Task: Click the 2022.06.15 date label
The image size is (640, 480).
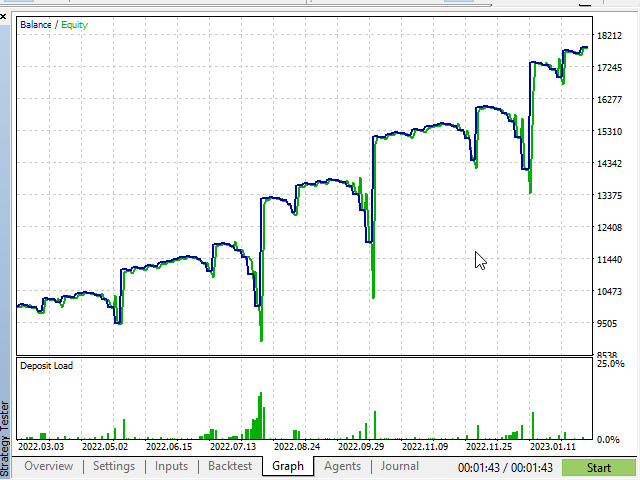Action: 169,447
